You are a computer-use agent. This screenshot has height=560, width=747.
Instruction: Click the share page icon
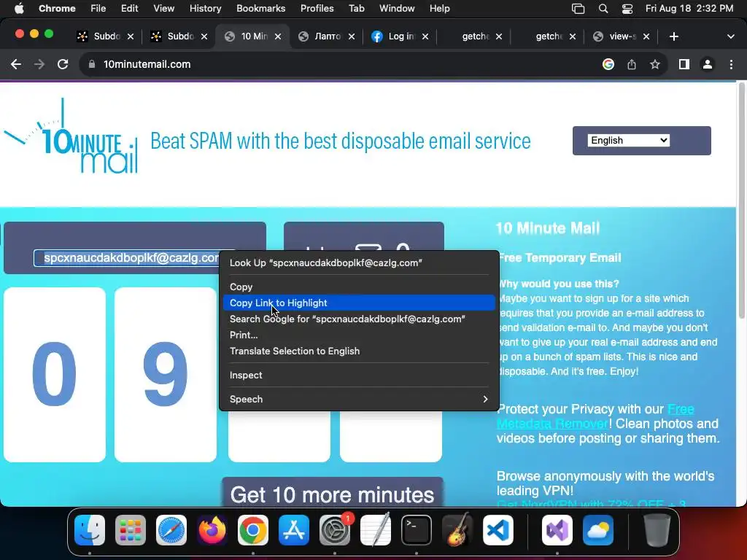click(x=632, y=64)
